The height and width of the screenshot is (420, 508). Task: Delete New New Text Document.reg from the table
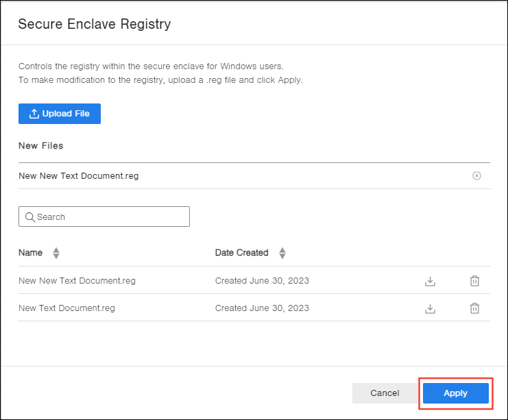point(474,281)
